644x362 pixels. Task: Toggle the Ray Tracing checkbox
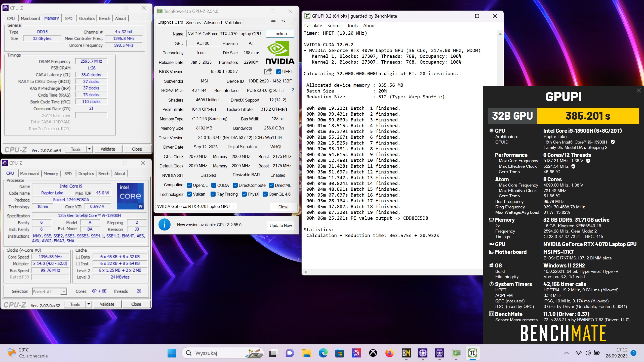pos(213,194)
